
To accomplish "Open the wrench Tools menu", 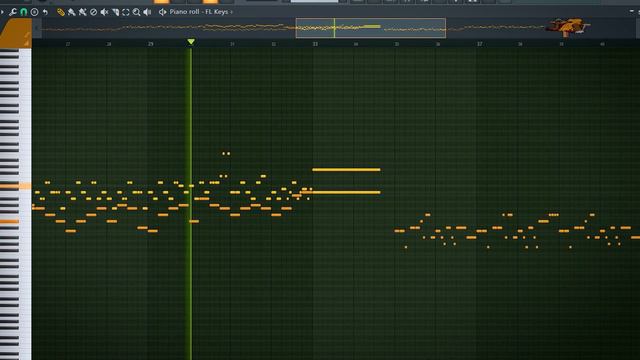I will 13,12.
